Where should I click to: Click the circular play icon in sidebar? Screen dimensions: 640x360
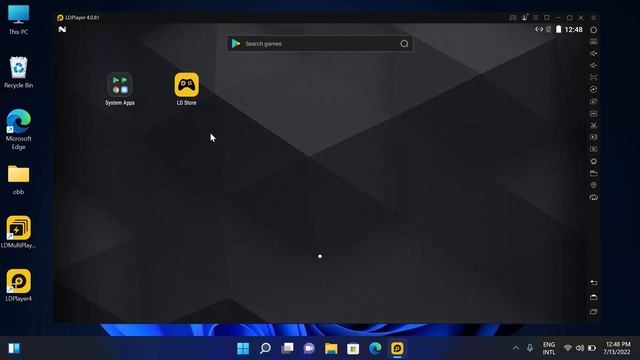tap(593, 89)
